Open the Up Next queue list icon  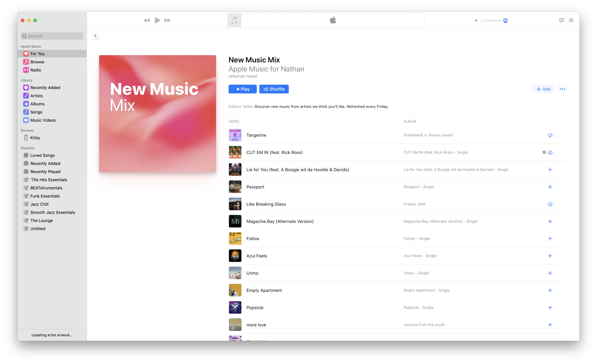(571, 20)
